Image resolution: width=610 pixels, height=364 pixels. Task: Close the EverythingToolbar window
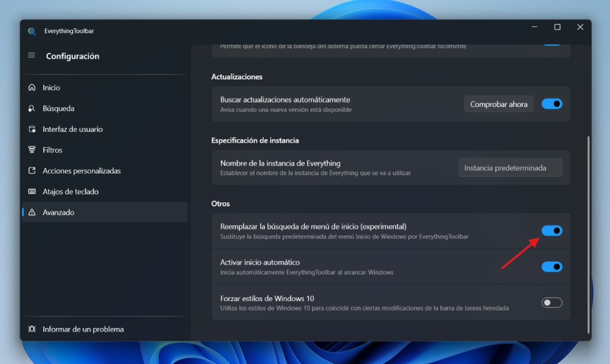pos(580,27)
